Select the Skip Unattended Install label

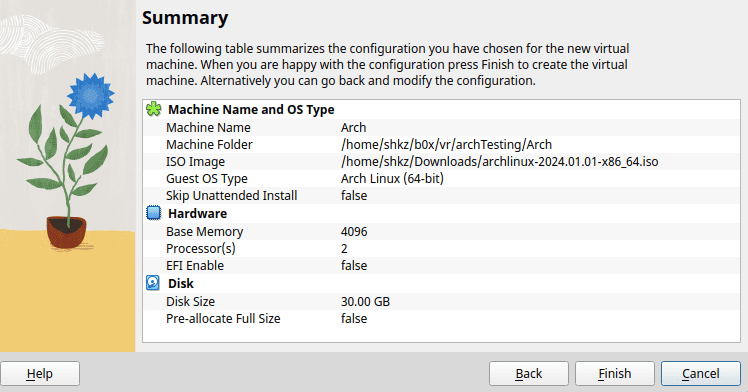click(x=231, y=196)
